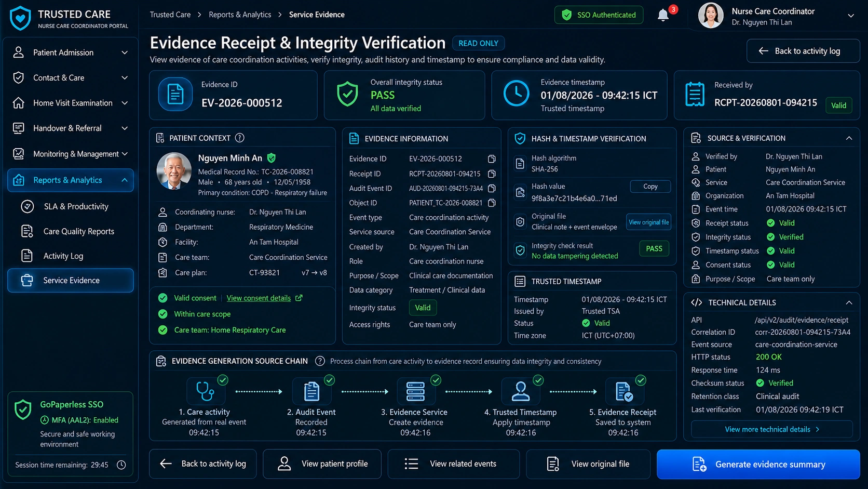The height and width of the screenshot is (489, 868).
Task: Collapse Reports & Analytics section
Action: (125, 180)
